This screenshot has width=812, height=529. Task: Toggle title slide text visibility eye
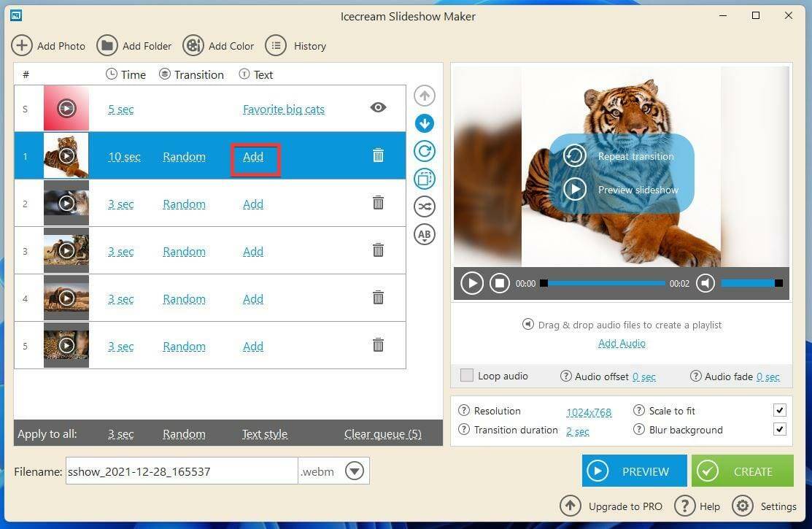(x=379, y=107)
